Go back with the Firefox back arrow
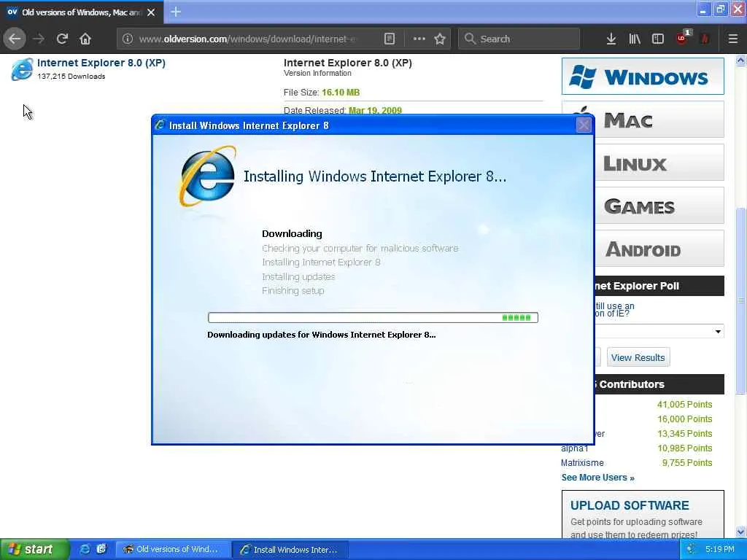The width and height of the screenshot is (747, 560). (x=15, y=39)
